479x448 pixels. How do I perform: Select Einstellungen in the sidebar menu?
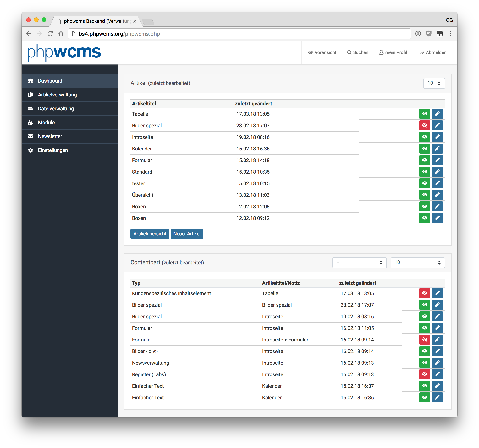tap(53, 150)
